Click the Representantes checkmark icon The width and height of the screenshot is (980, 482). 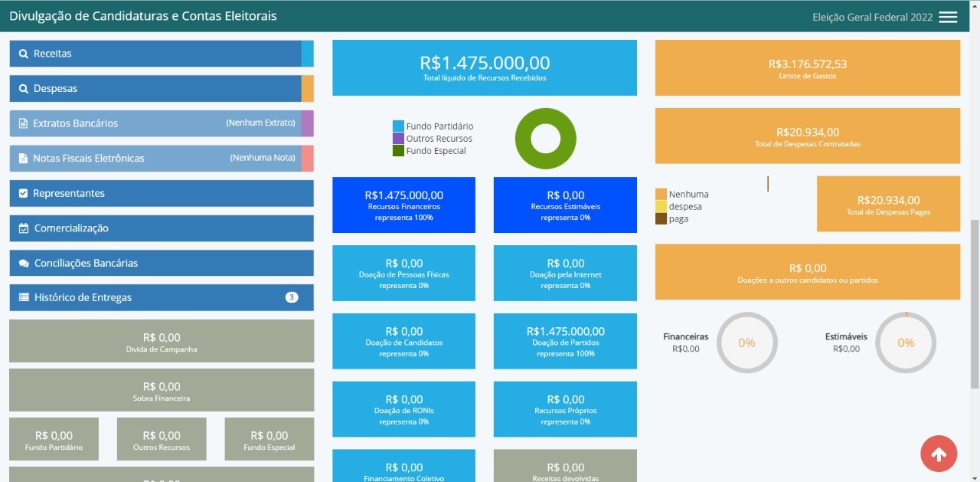(23, 194)
